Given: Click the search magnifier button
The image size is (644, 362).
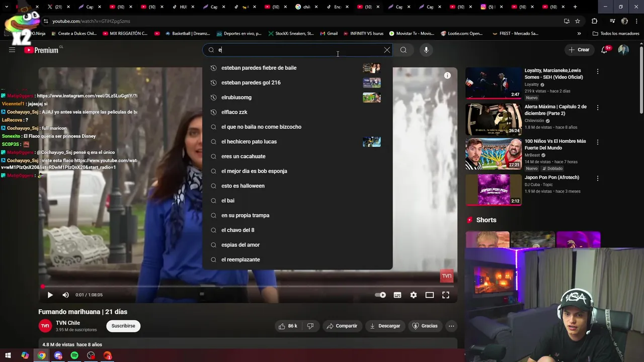Looking at the screenshot, I should tap(404, 50).
